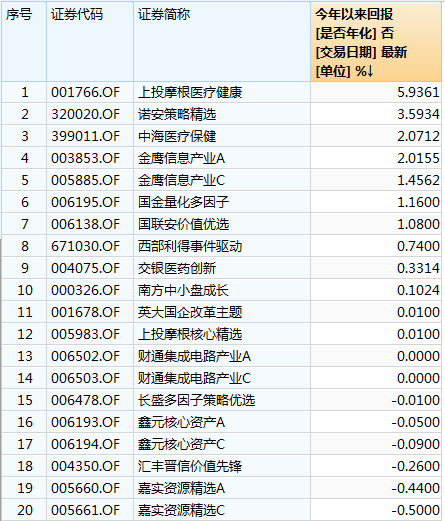Select fund 长盛多因子策略优选
The image size is (445, 521).
point(197,400)
